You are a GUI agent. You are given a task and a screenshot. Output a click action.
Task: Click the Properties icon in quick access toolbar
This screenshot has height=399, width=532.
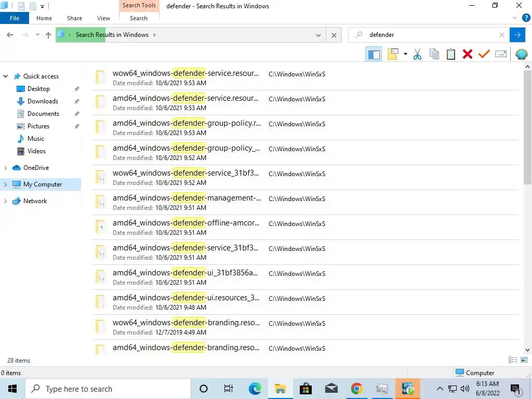pyautogui.click(x=21, y=6)
